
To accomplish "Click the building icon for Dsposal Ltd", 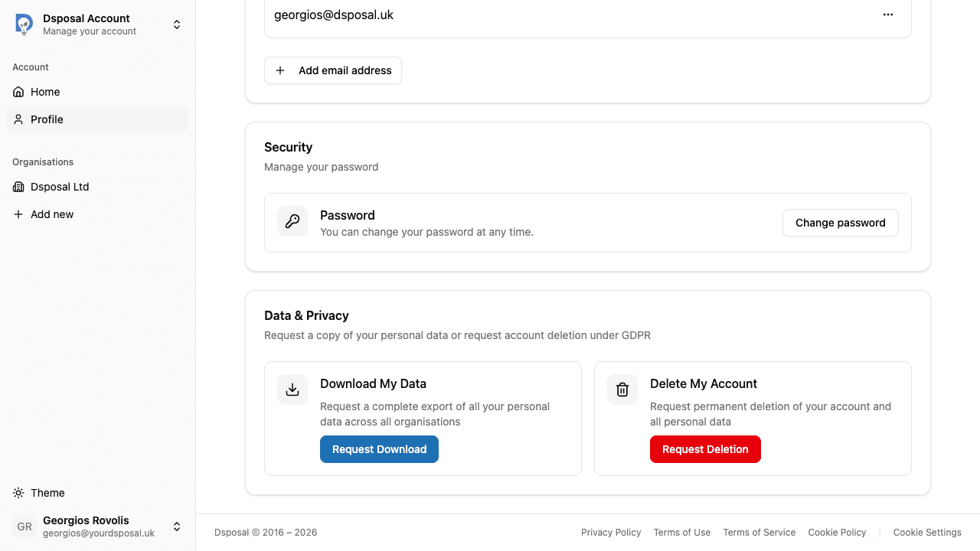I will coord(18,187).
